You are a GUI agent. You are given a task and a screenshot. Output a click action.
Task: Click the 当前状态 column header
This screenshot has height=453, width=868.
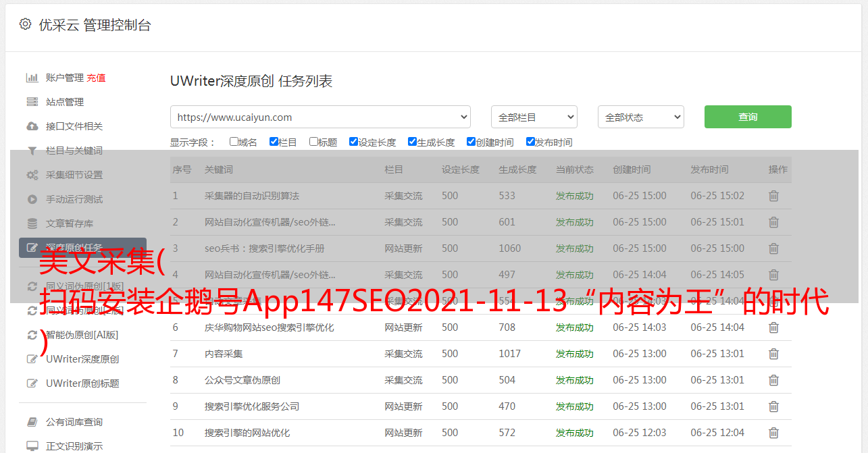coord(575,169)
